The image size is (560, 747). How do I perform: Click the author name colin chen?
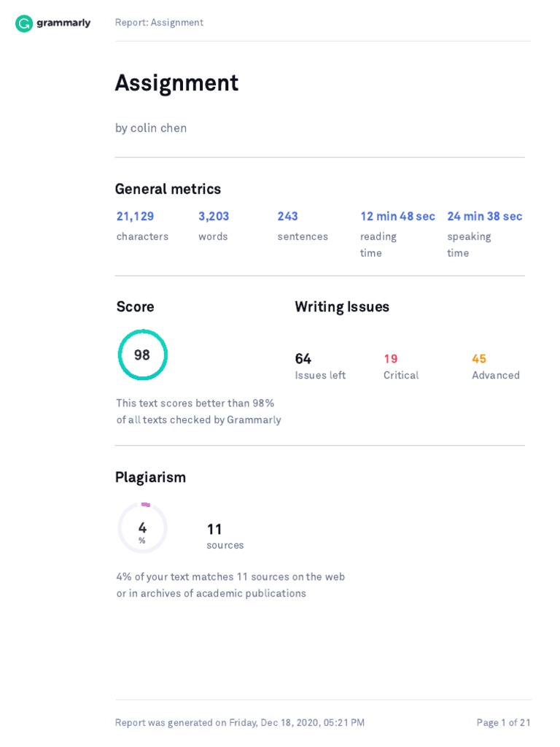(x=158, y=128)
